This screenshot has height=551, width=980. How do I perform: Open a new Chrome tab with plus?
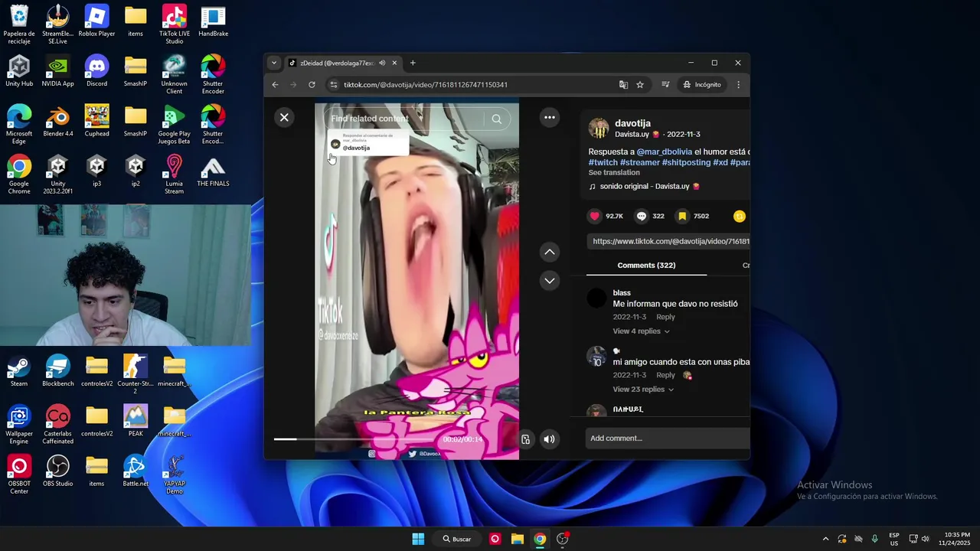(413, 63)
